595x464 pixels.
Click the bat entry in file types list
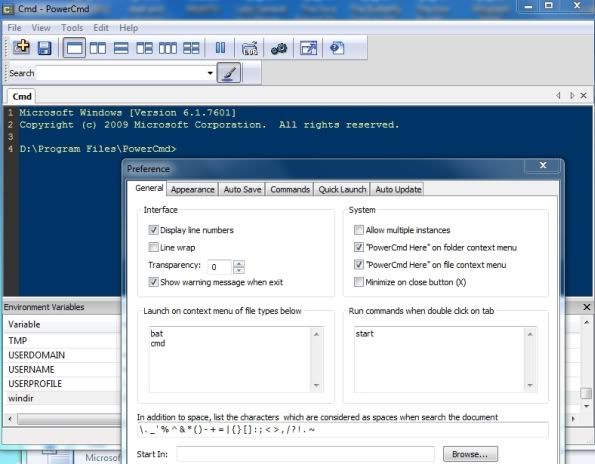pyautogui.click(x=156, y=333)
